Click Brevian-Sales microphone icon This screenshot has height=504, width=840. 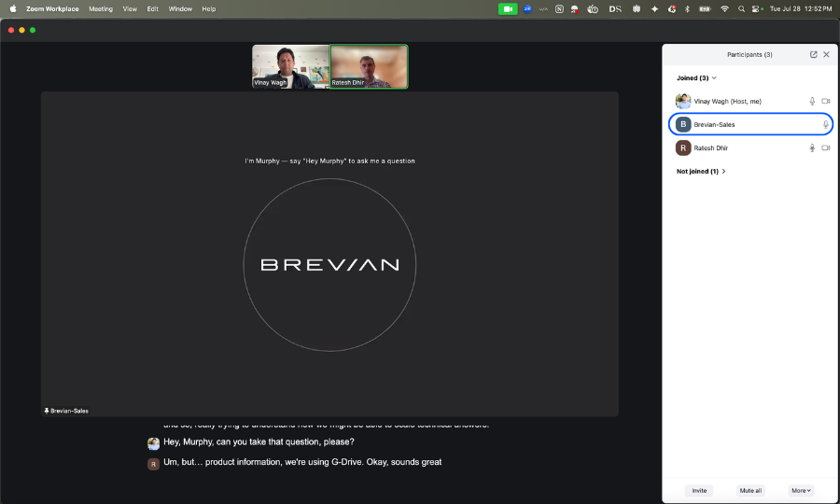click(x=826, y=125)
